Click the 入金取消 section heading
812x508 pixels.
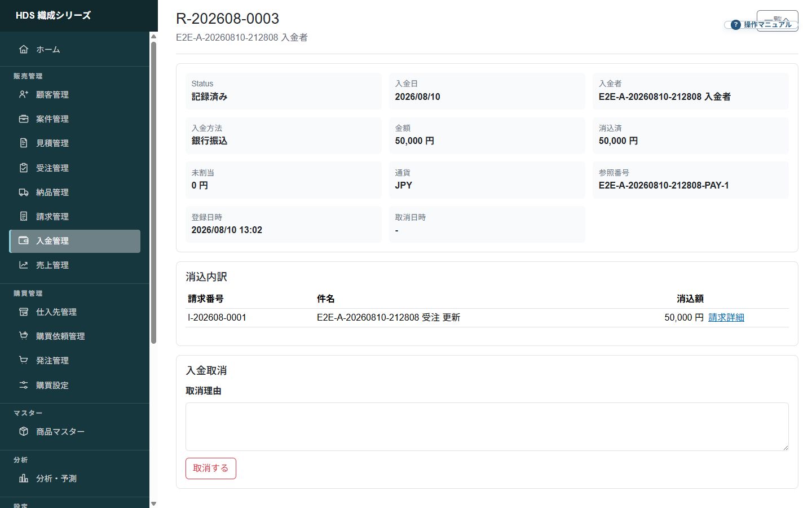(x=206, y=371)
